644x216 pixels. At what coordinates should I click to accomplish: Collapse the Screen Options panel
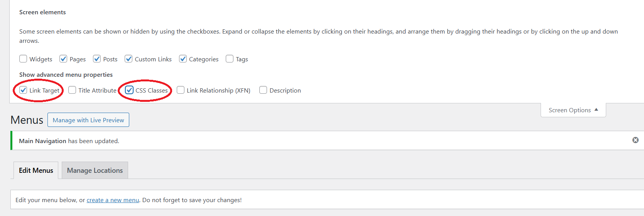(x=573, y=110)
